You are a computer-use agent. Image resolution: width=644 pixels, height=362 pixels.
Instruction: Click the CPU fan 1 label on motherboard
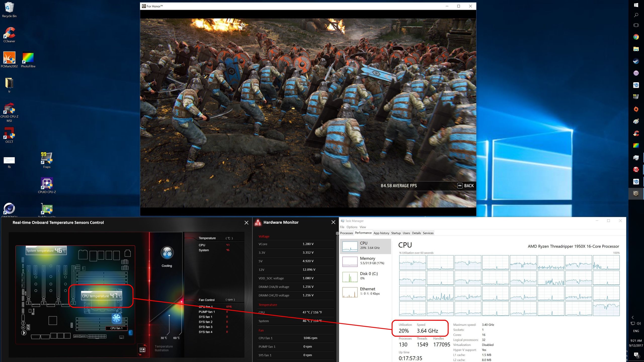coord(116,328)
